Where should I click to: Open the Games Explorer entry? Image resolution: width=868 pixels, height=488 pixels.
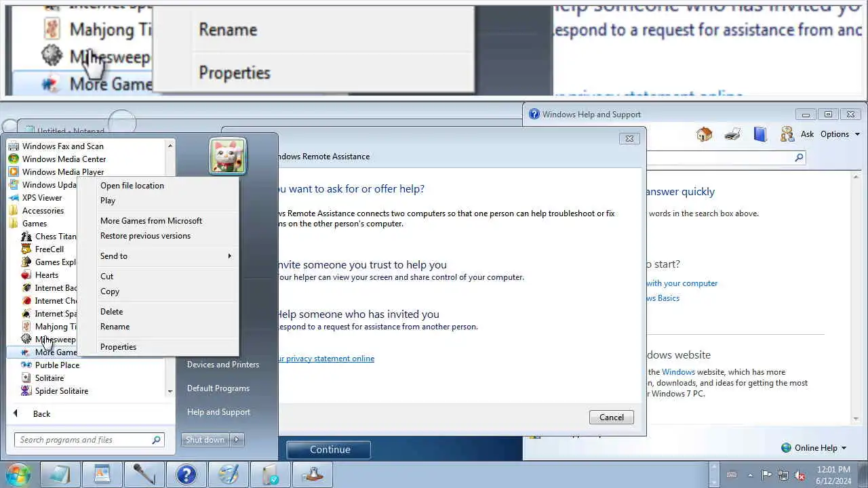point(49,262)
